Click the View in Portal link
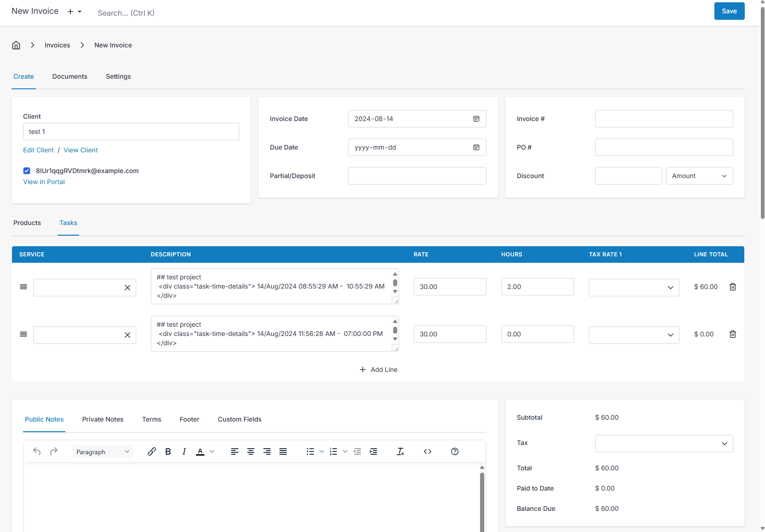765x532 pixels. point(44,181)
